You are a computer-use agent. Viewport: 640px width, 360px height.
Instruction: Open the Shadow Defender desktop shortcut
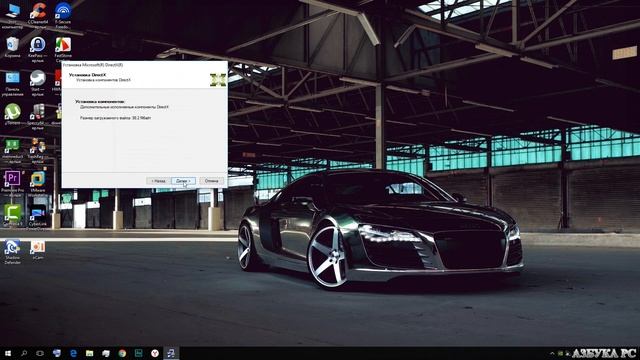(12, 252)
